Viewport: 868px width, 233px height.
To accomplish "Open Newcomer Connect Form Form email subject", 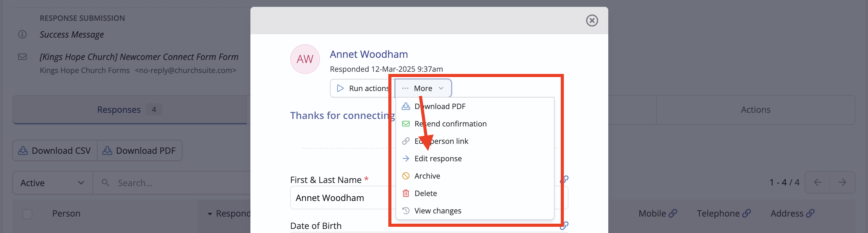I will click(x=139, y=57).
